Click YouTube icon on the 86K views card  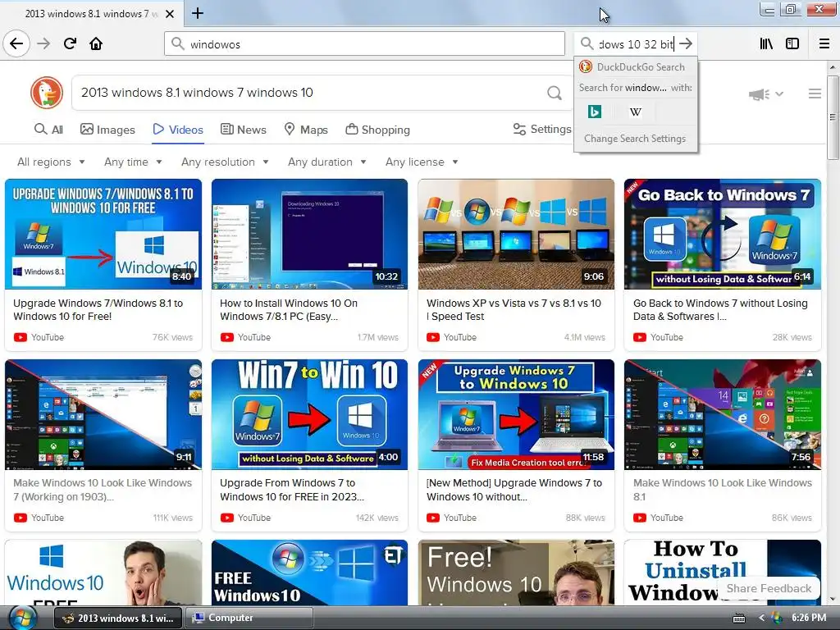coord(640,518)
